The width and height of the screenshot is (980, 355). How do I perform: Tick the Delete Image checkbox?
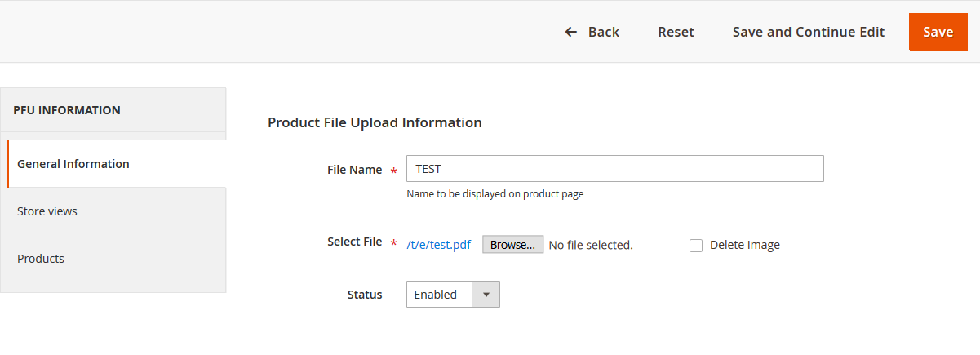[696, 246]
